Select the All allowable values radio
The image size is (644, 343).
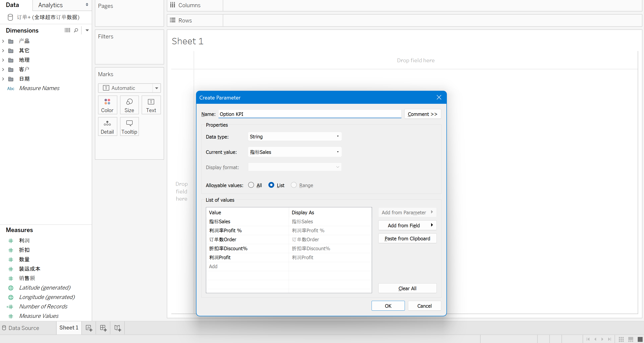[251, 185]
